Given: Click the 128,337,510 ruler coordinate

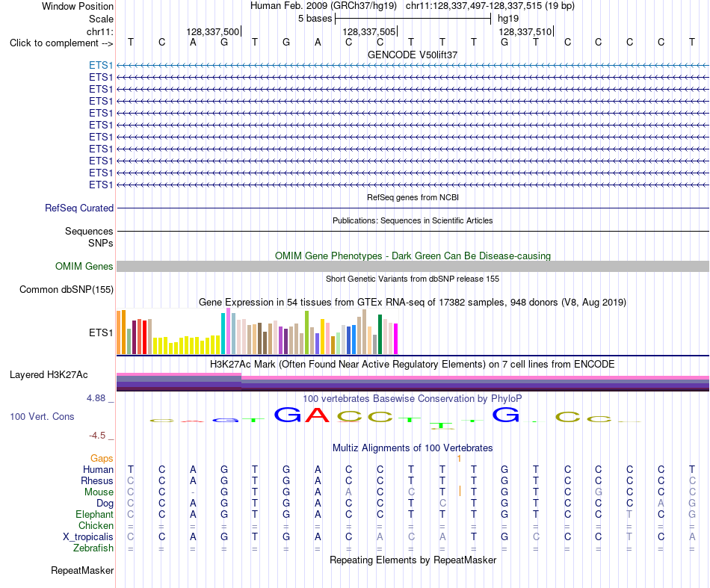Looking at the screenshot, I should (525, 31).
